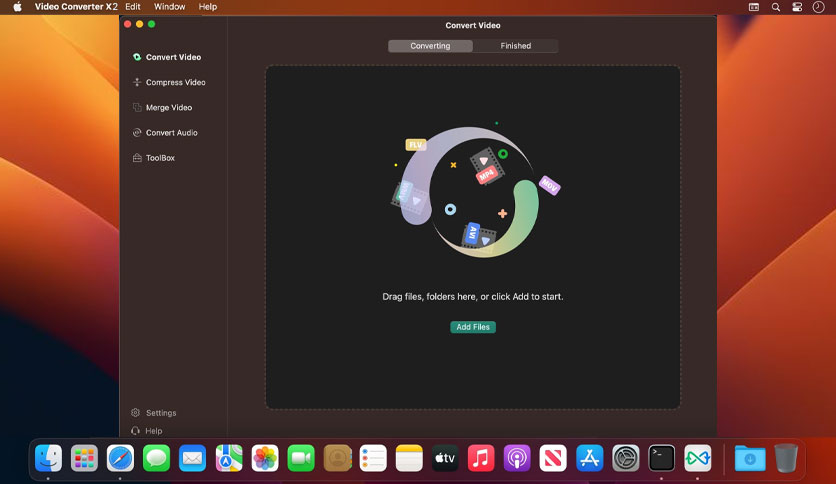Click the clock icon in menu bar
Screen dimensions: 836x484
tap(818, 7)
